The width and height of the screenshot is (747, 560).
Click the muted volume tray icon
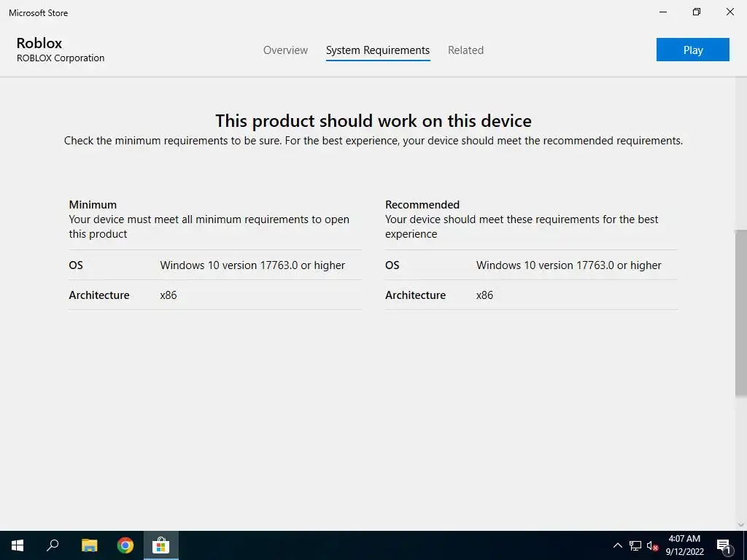pos(652,545)
